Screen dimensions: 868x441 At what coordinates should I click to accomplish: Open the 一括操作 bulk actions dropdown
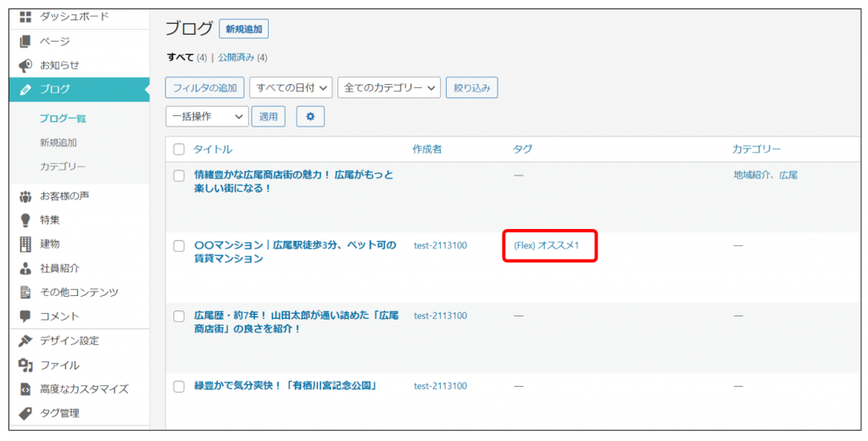pyautogui.click(x=207, y=116)
